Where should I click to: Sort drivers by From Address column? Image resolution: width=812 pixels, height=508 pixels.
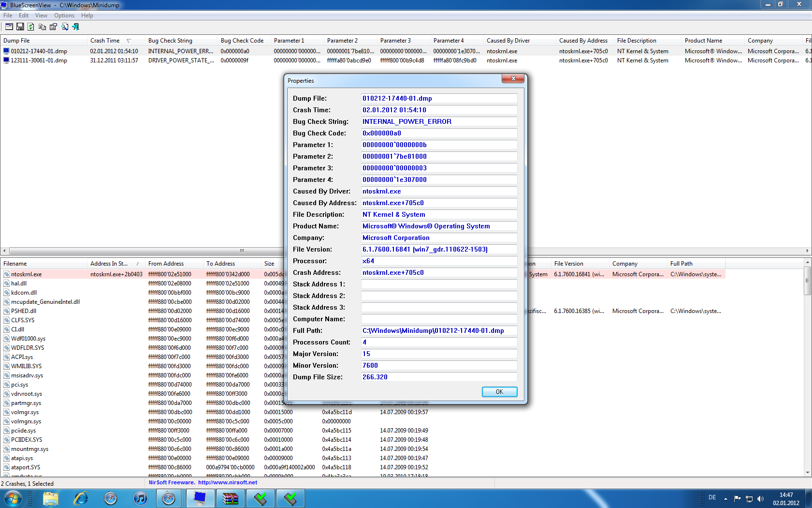(x=174, y=264)
